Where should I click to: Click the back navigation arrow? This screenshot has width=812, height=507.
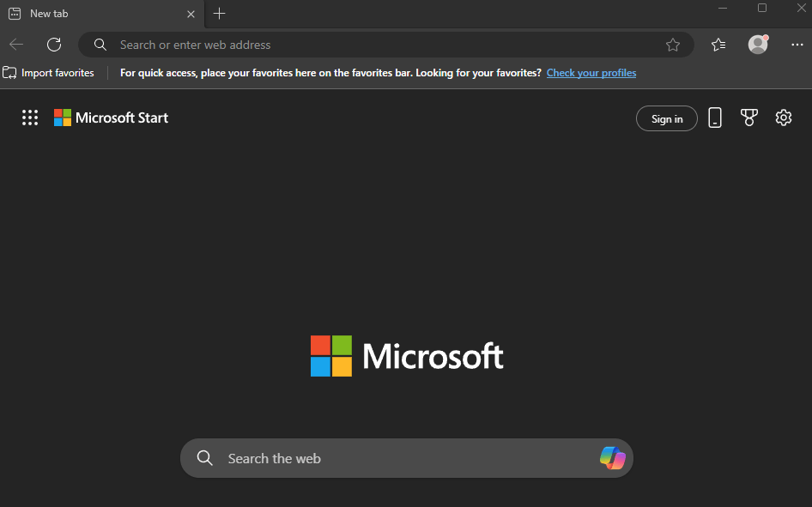(x=16, y=45)
